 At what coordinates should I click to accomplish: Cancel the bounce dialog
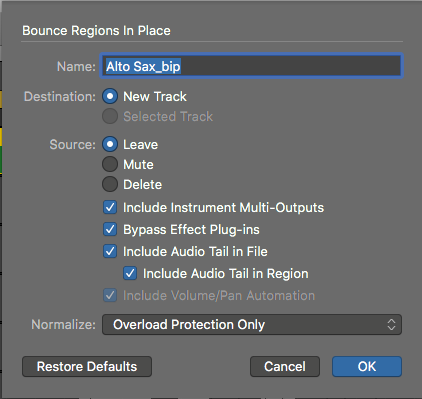[285, 366]
